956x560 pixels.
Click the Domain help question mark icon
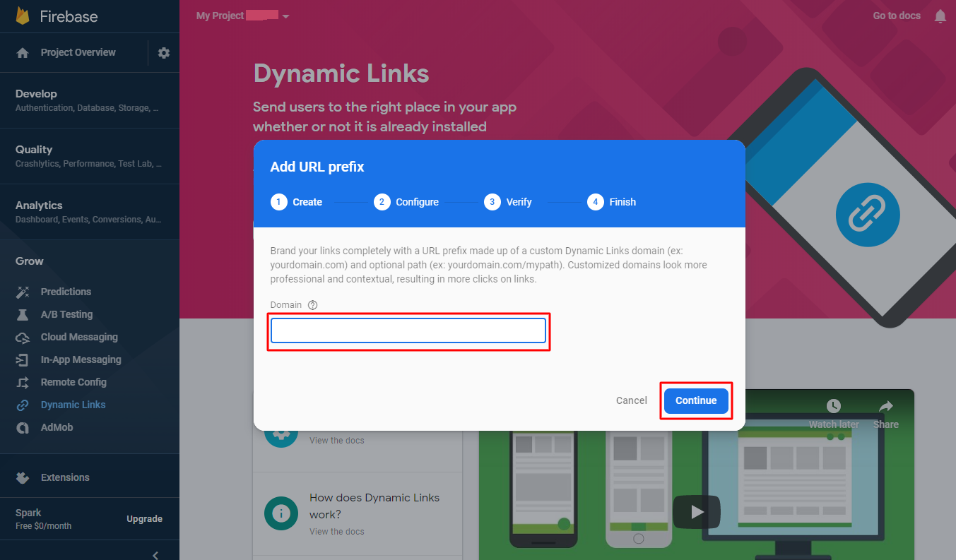313,305
